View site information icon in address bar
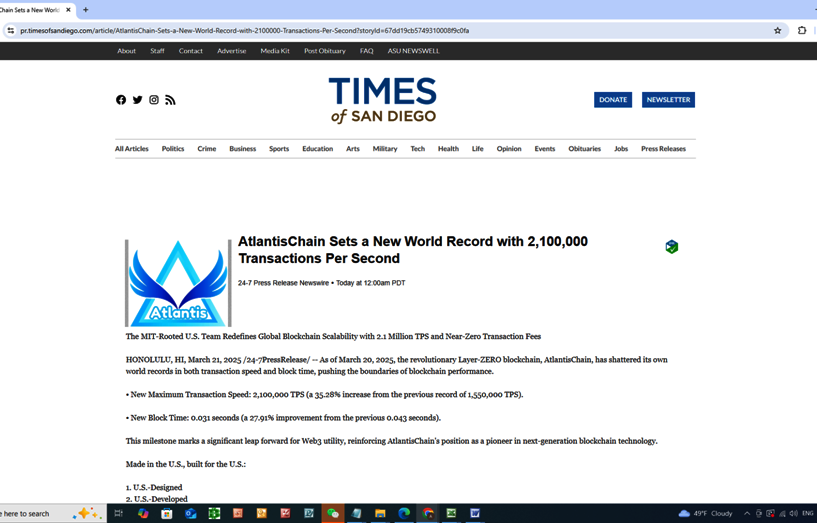The width and height of the screenshot is (817, 524). (x=11, y=30)
